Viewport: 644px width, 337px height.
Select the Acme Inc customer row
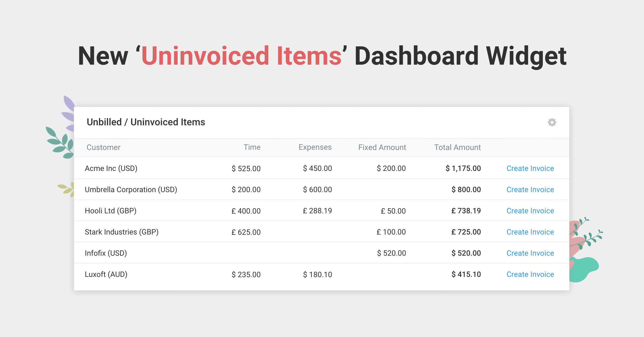111,168
